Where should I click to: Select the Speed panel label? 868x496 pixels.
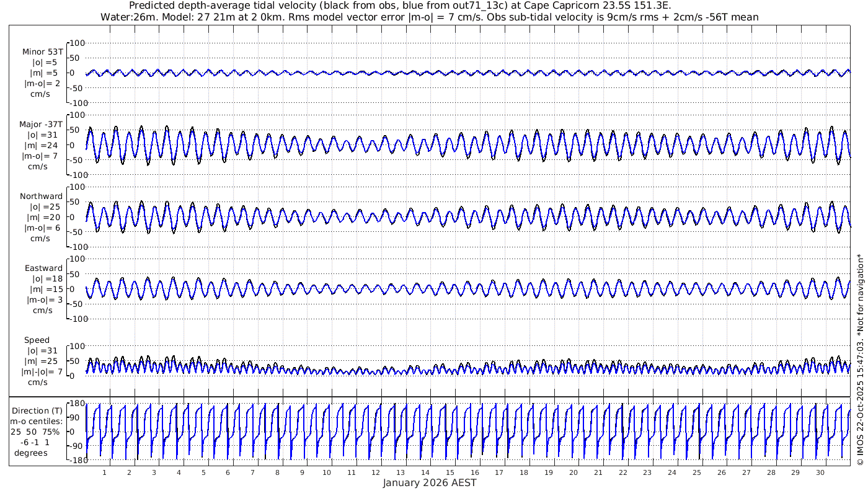pyautogui.click(x=37, y=340)
